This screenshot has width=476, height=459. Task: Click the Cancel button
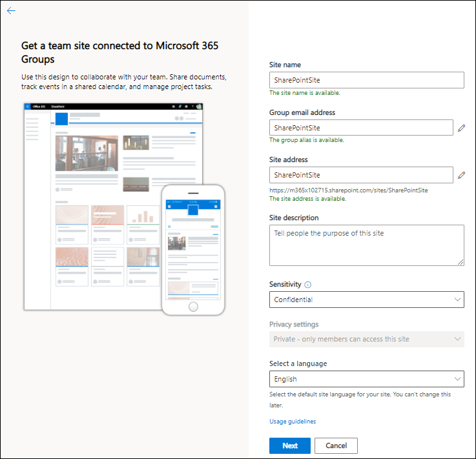coord(336,445)
